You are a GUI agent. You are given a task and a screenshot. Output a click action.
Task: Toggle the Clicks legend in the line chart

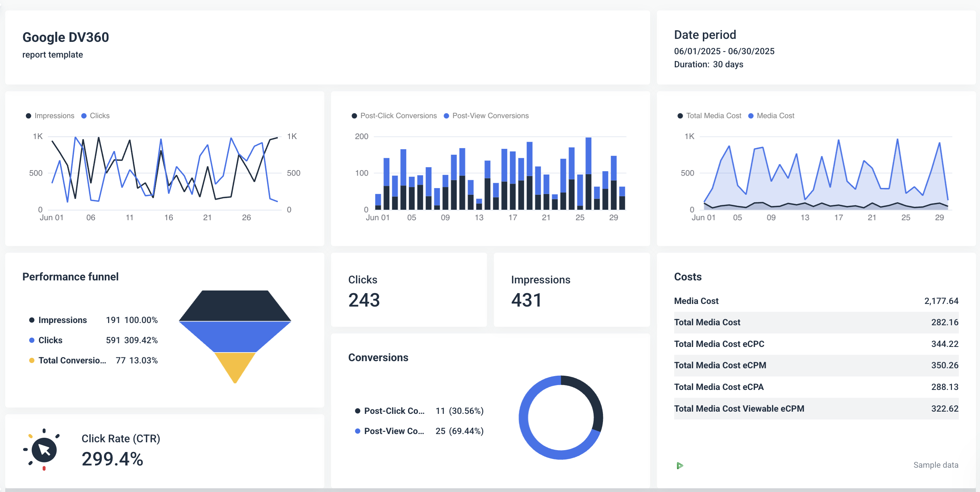click(95, 116)
